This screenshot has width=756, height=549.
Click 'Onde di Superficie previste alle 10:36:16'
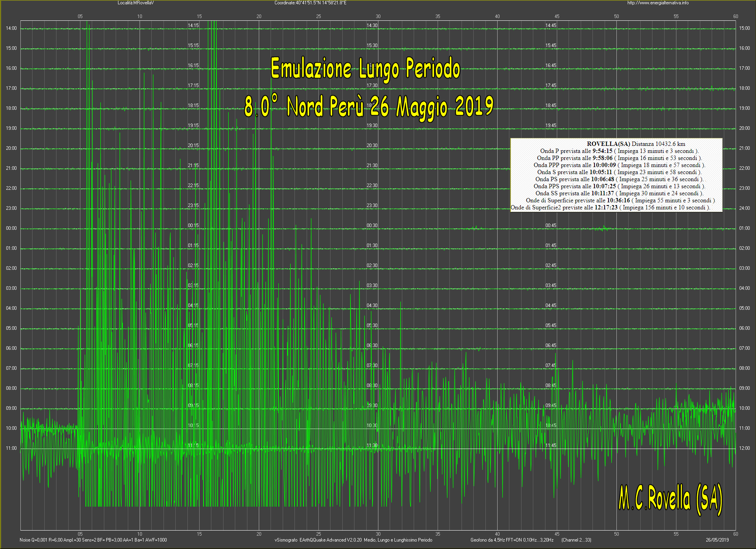point(620,200)
